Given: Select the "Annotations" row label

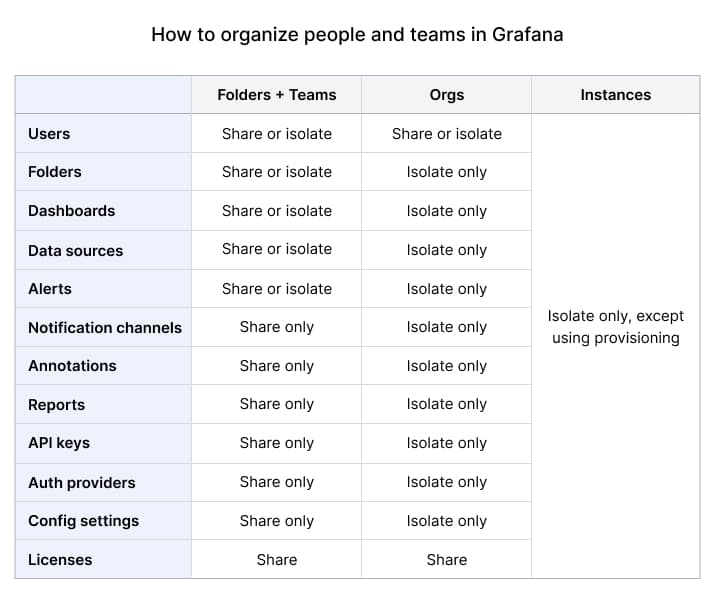Looking at the screenshot, I should point(72,366).
